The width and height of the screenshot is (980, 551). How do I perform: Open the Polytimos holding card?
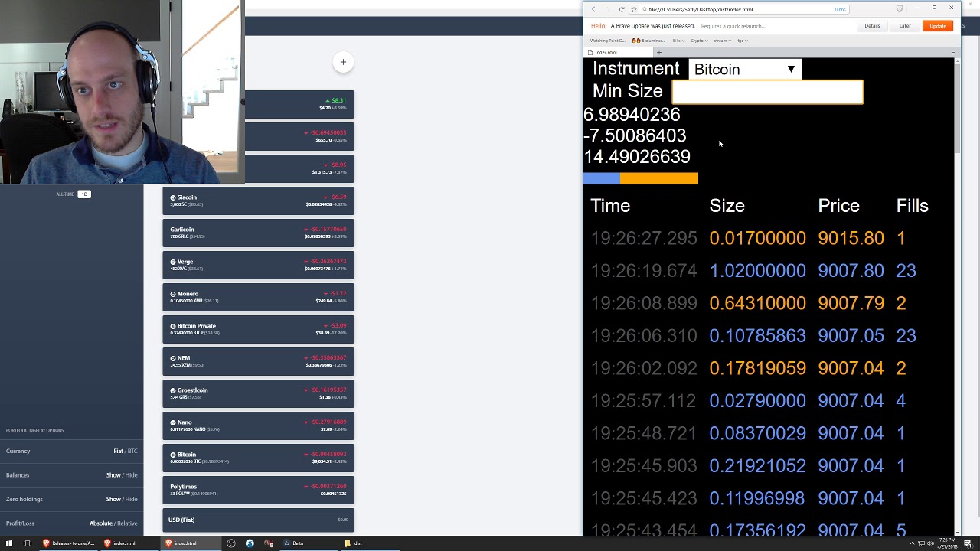[x=258, y=490]
